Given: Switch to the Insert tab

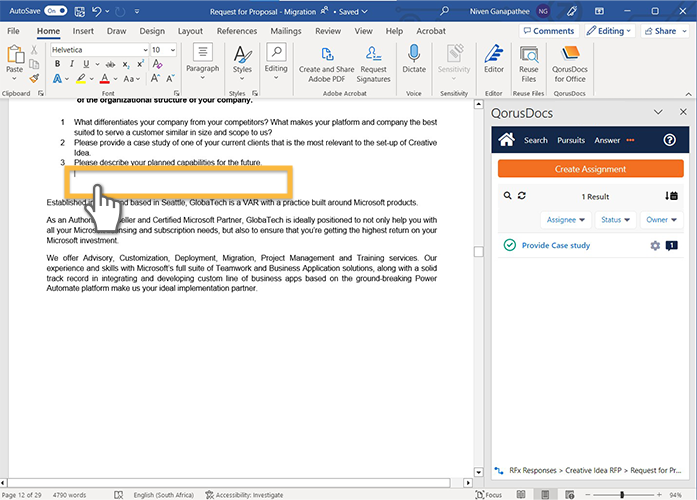Looking at the screenshot, I should point(83,31).
